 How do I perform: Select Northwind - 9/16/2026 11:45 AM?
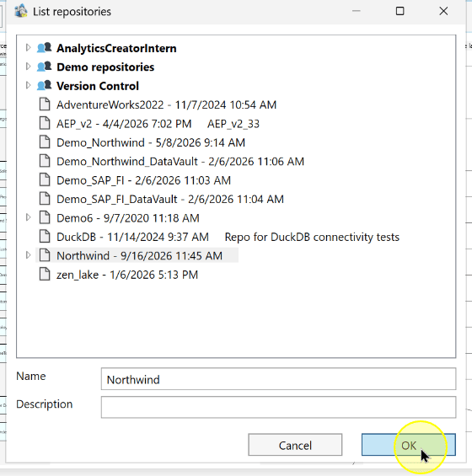click(x=139, y=255)
